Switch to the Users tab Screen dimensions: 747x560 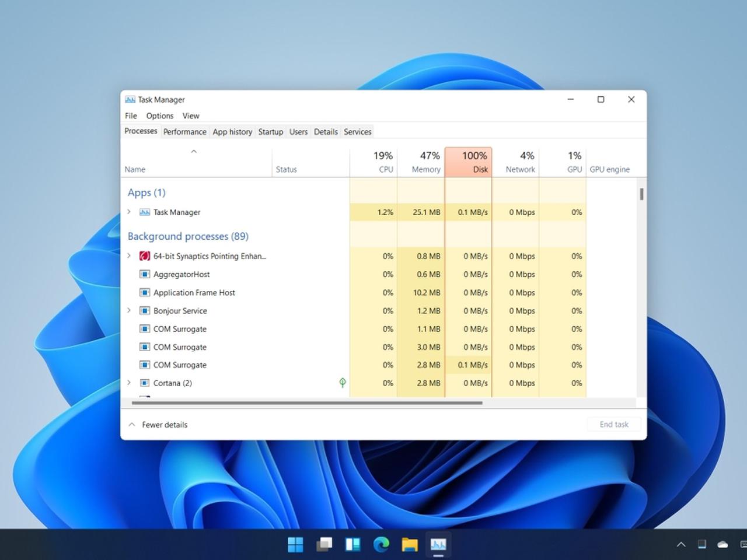coord(298,132)
